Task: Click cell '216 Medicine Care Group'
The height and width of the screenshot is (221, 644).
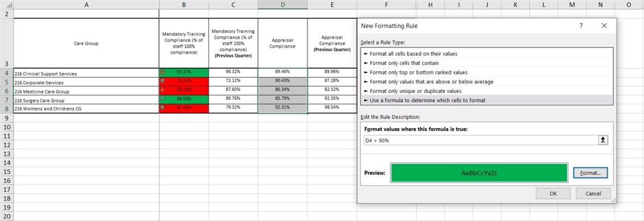Action: [86, 91]
